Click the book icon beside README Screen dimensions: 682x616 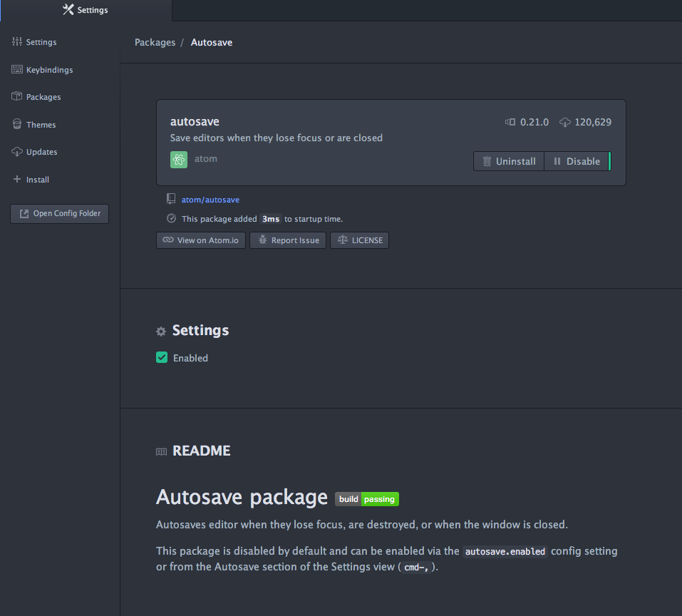161,452
